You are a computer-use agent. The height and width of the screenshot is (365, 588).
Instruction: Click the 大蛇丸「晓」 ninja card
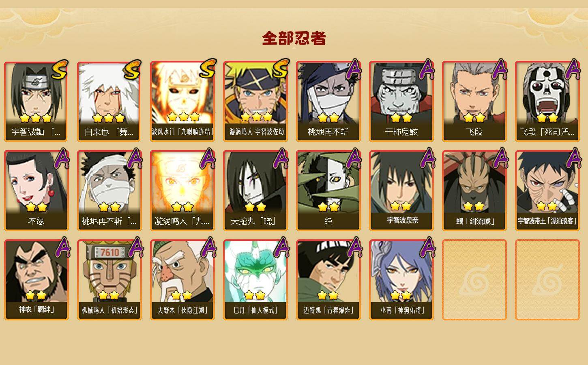(255, 191)
